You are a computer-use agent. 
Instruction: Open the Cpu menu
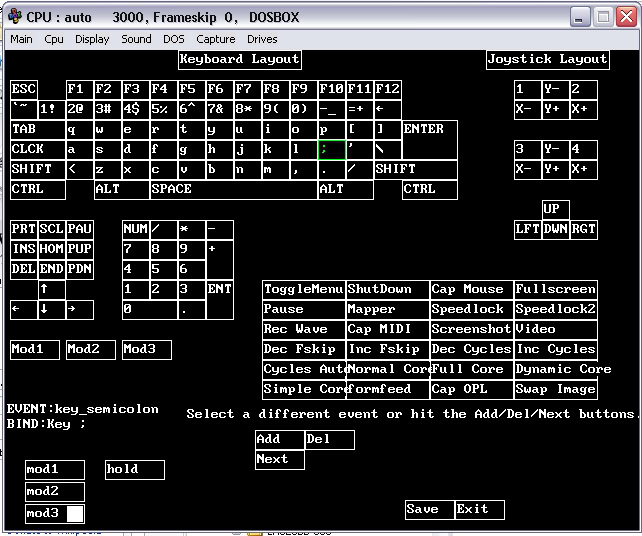[54, 39]
